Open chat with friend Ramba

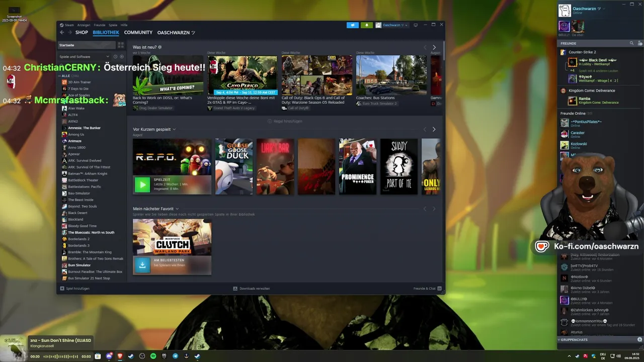(x=599, y=101)
